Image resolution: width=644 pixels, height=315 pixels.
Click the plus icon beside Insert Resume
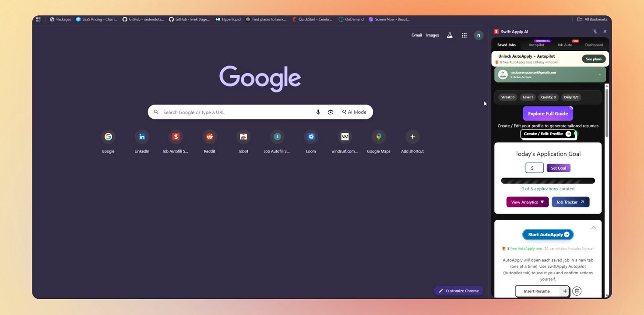click(565, 291)
